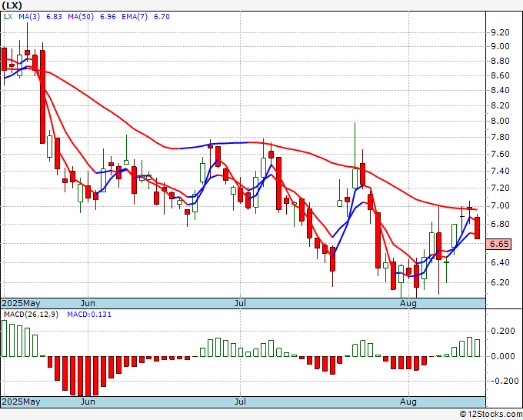The image size is (523, 420).
Task: Click the 7.40 price axis label
Action: click(x=501, y=171)
